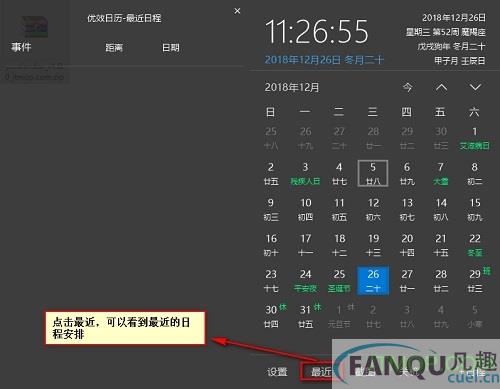Viewport: 500px width, 389px height.
Task: Select December 1 艾滋病日
Action: (475, 138)
